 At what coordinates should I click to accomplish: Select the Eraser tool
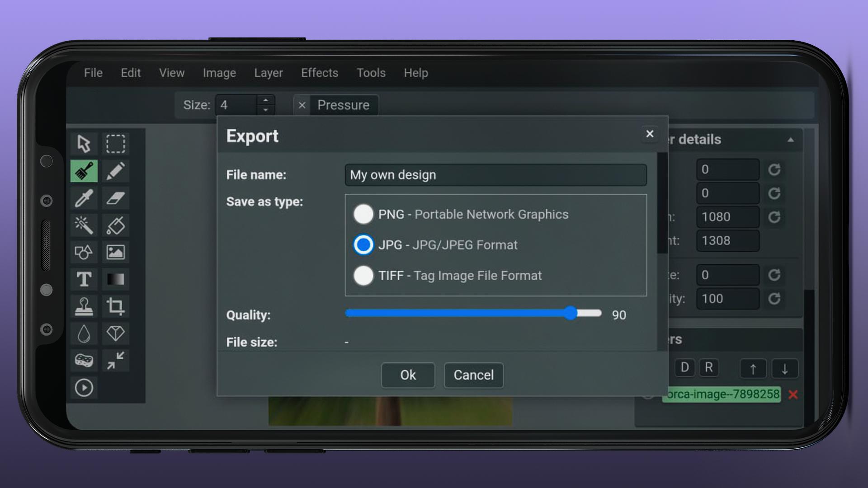coord(116,198)
